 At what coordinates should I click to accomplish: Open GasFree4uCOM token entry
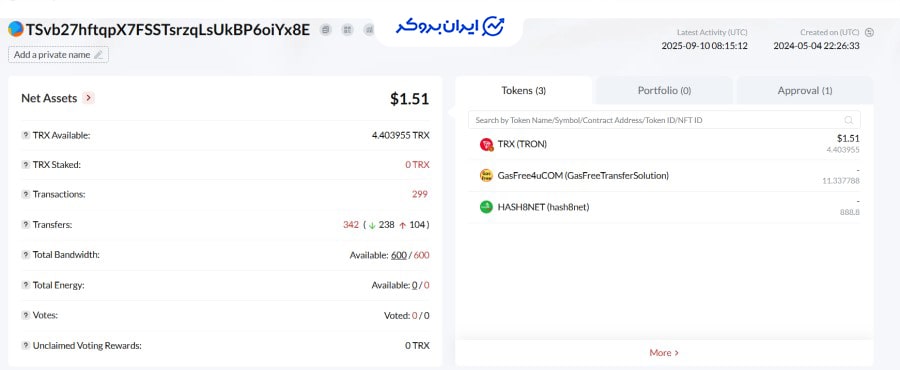click(664, 176)
